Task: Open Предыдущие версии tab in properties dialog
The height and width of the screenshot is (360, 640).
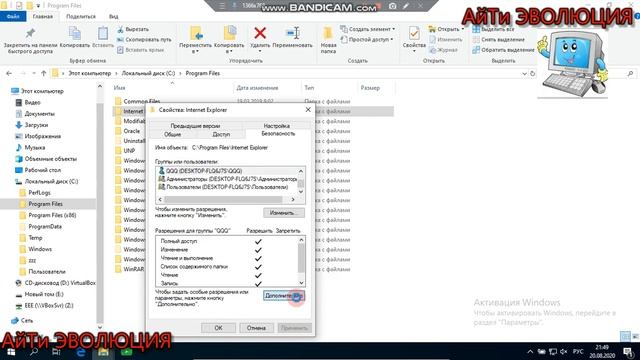Action: [195, 126]
